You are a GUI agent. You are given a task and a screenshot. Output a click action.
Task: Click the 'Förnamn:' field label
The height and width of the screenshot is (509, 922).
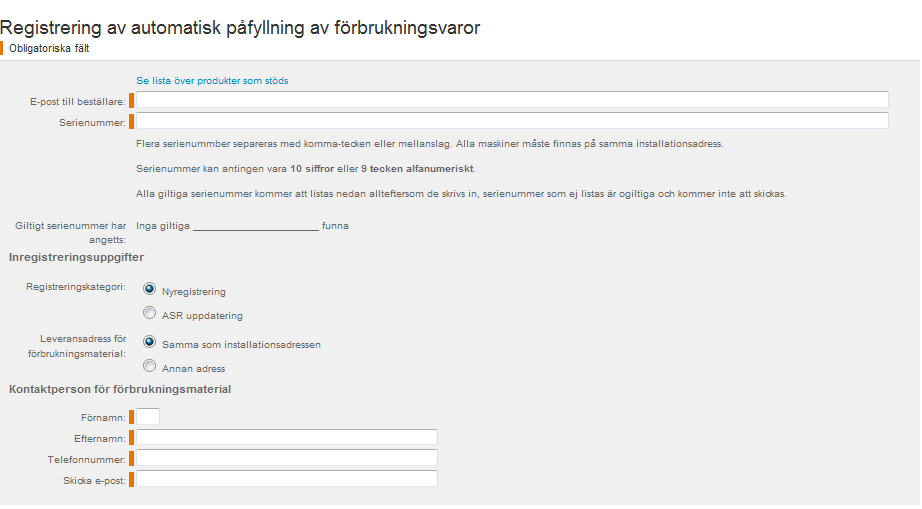[103, 418]
